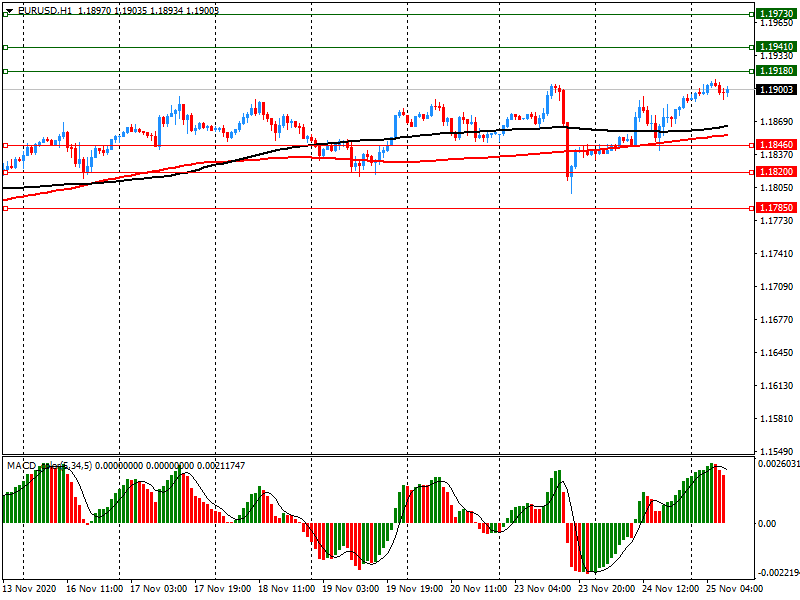Click the 20 Nov 11:00 time axis label

[x=479, y=589]
